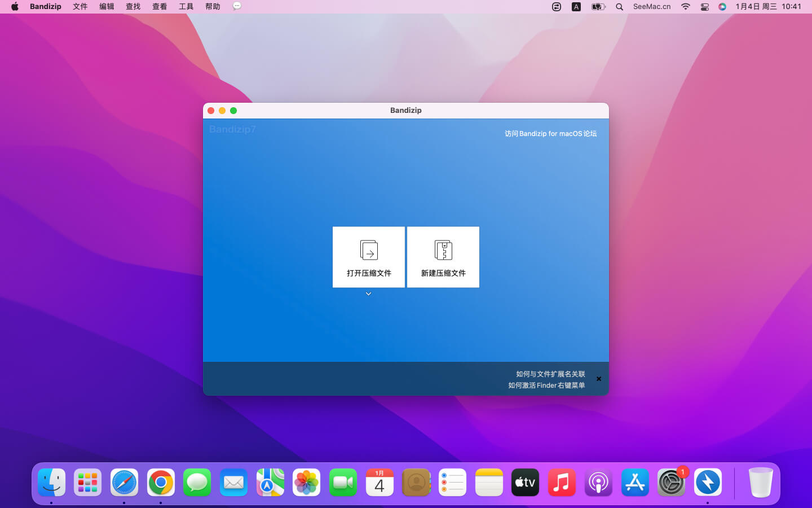Open System Preferences from the Dock

tap(671, 483)
